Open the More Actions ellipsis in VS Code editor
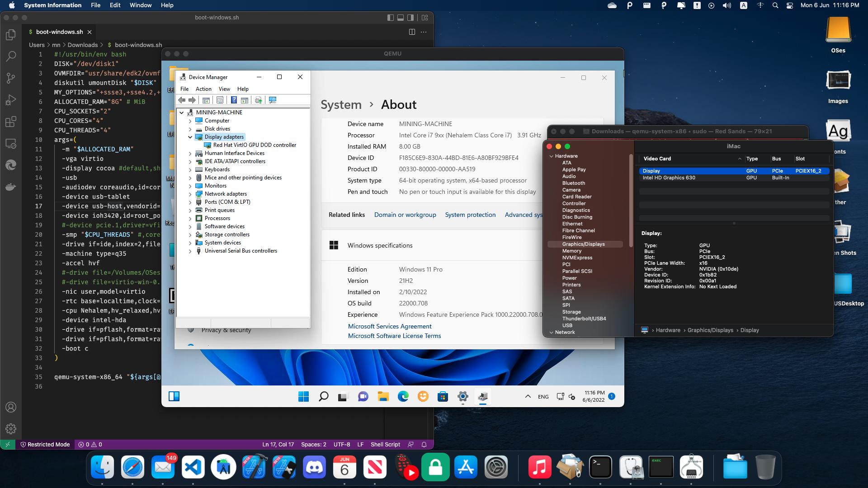868x488 pixels. point(424,32)
